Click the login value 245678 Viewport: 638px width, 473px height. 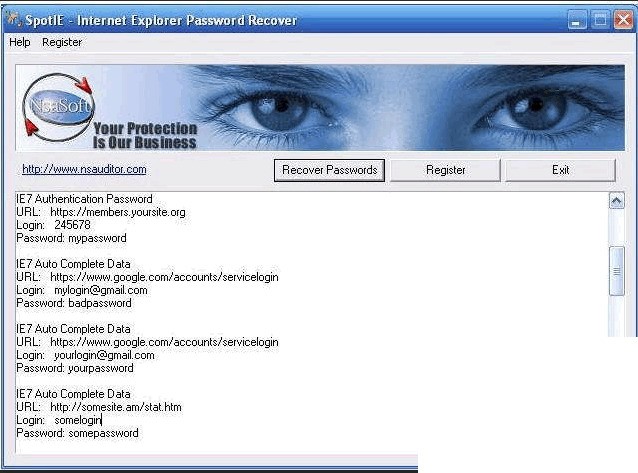[72, 225]
